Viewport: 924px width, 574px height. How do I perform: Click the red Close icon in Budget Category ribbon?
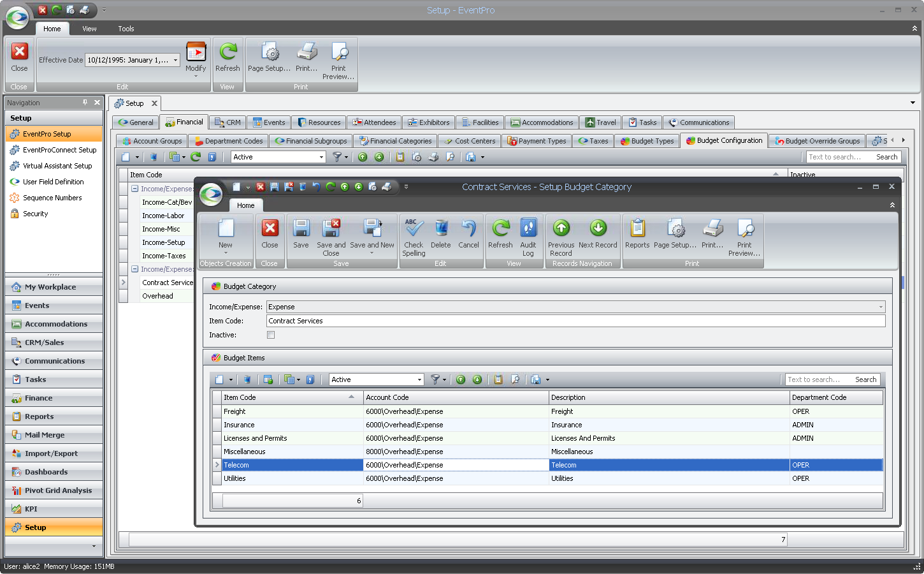point(270,233)
